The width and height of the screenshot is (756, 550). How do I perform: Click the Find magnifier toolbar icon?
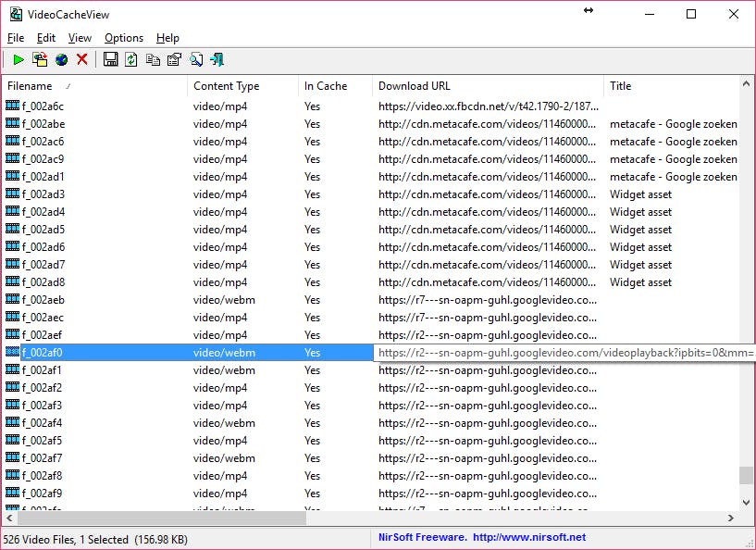195,60
